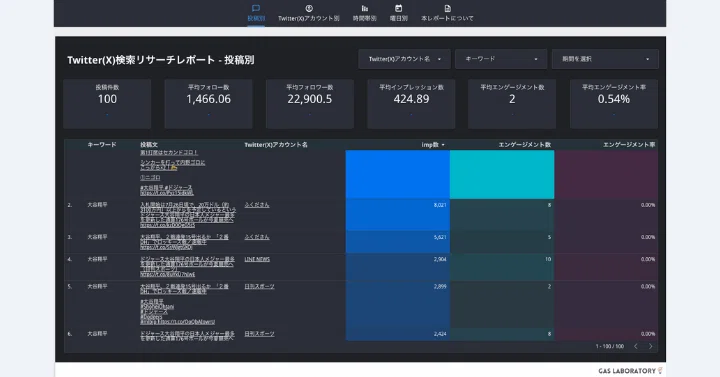Select the 平均インプレッション数 424.89 scorecard

pyautogui.click(x=411, y=104)
